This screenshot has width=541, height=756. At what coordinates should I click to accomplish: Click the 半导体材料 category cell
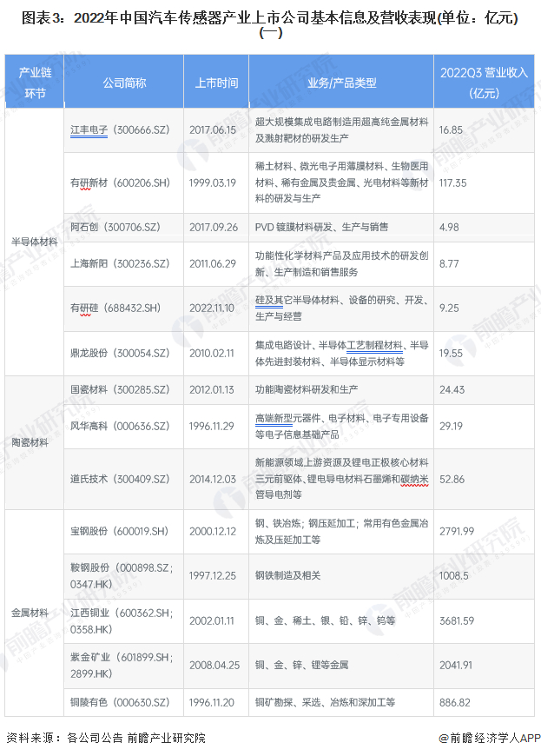tap(35, 242)
